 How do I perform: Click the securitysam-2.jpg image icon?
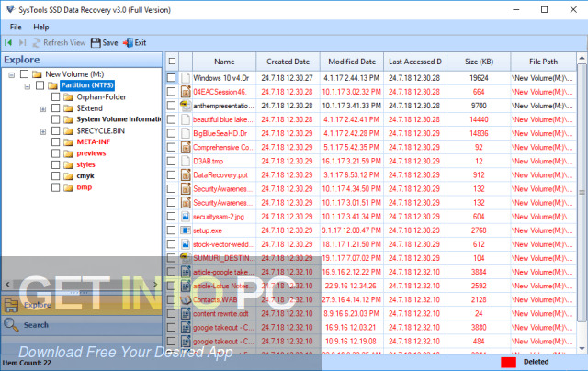[x=186, y=217]
